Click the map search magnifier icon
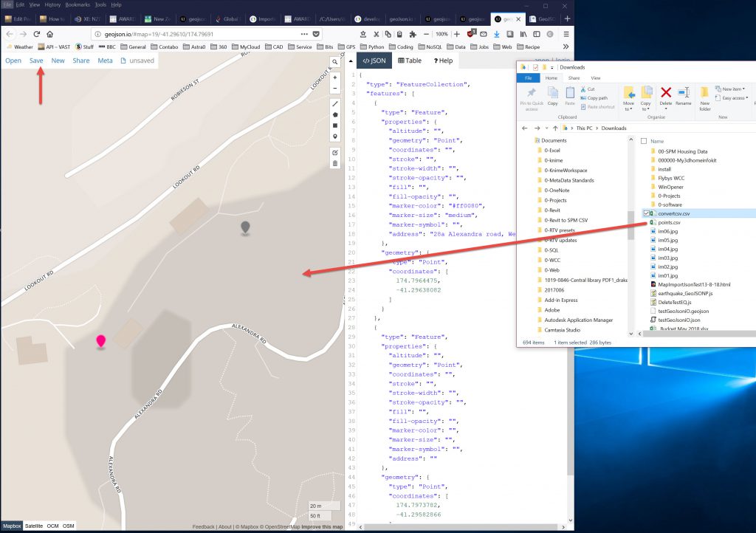Viewport: 756px width, 533px height. click(x=335, y=62)
